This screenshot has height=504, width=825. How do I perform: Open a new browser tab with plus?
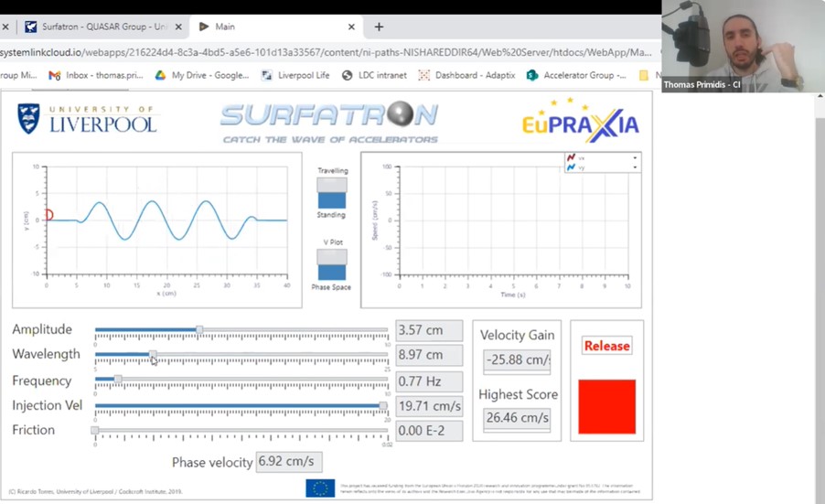(x=379, y=27)
